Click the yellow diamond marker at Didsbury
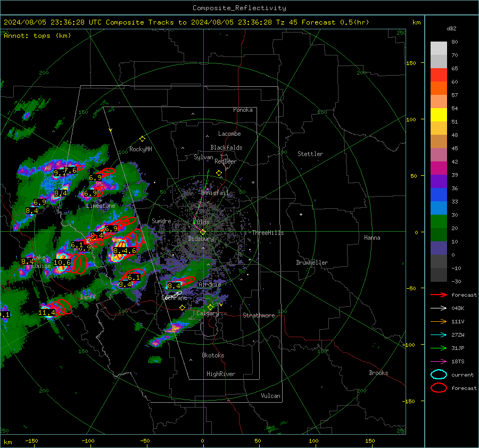479x448 pixels. click(203, 232)
